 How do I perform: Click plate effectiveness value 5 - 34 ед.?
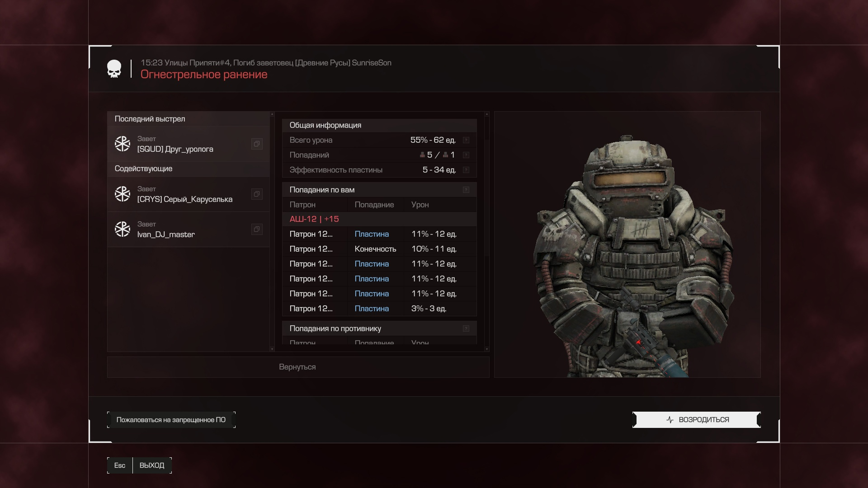[439, 170]
